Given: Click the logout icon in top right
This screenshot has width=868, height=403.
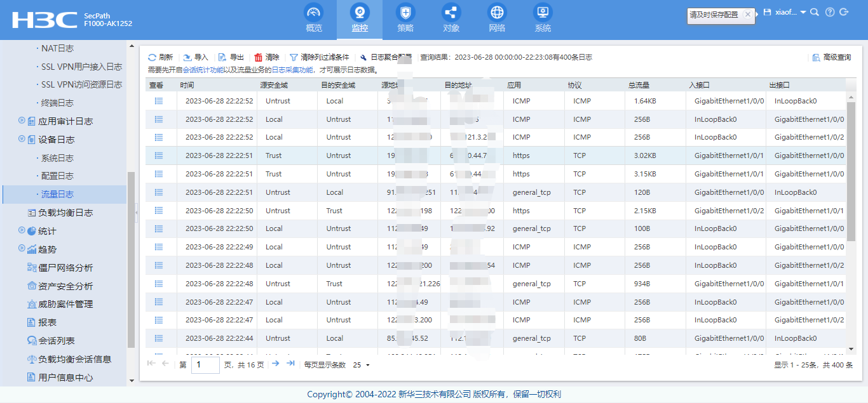Looking at the screenshot, I should pos(844,12).
